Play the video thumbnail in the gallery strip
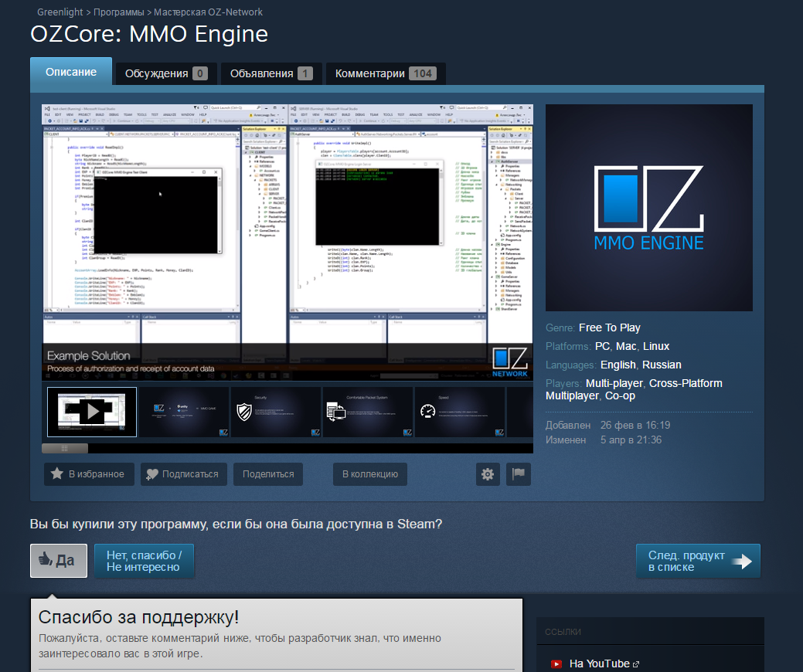Screen dimensions: 803x672 pos(92,412)
